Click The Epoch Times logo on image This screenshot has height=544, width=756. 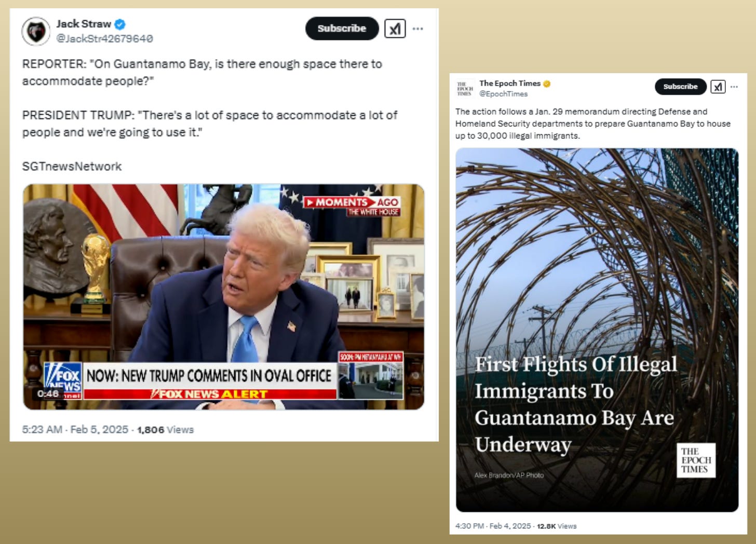696,460
